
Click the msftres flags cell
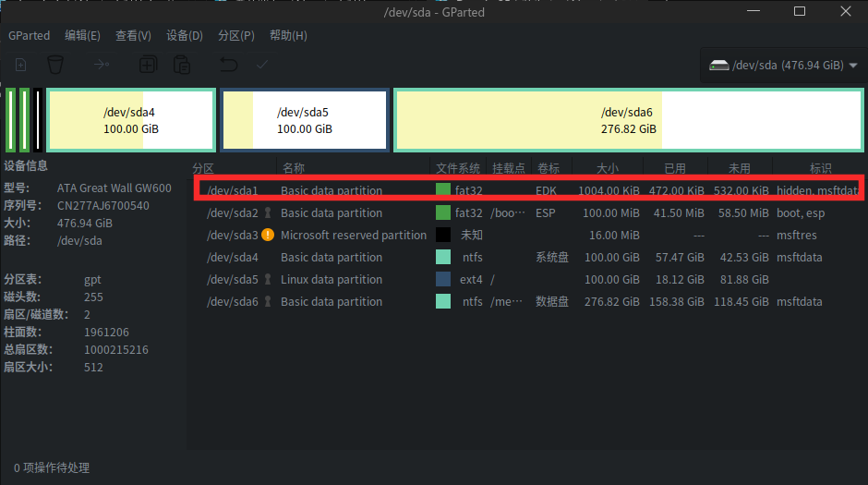797,235
